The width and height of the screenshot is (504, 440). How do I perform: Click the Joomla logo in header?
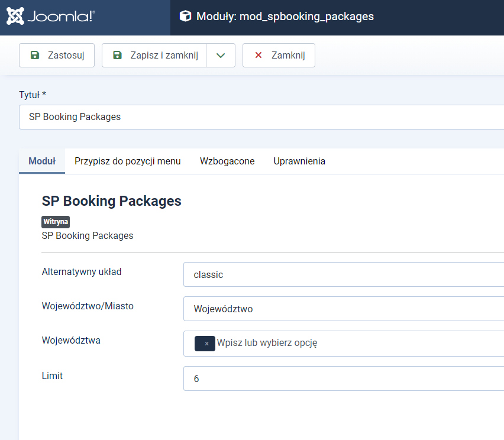[x=51, y=17]
